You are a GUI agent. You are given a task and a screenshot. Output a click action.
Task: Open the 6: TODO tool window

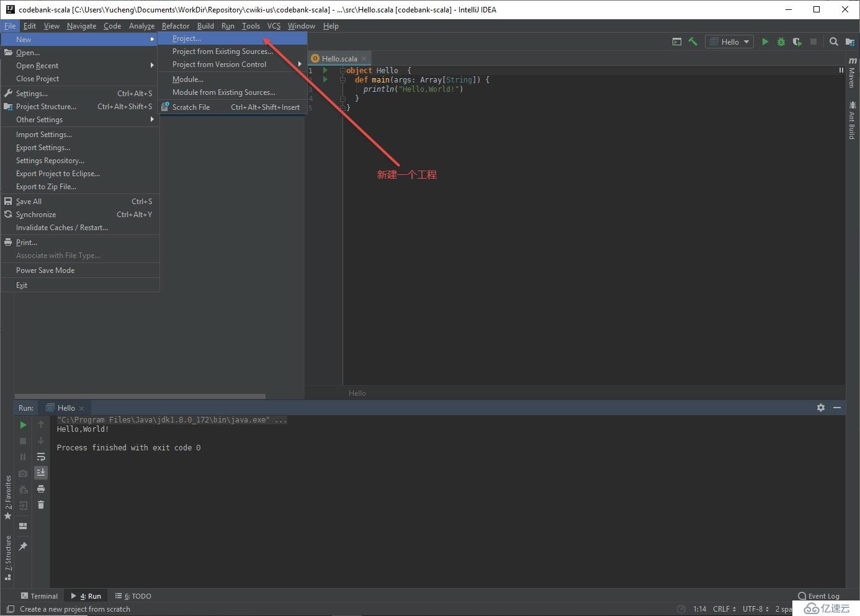click(133, 596)
